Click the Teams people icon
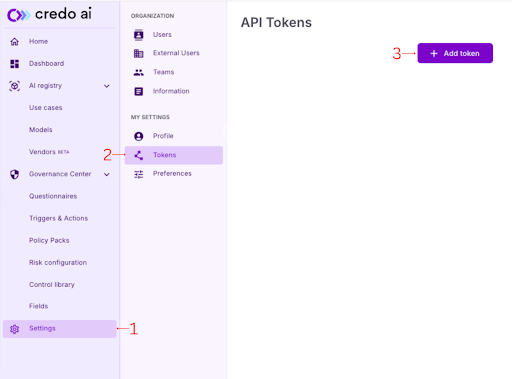The image size is (512, 379). click(x=139, y=72)
